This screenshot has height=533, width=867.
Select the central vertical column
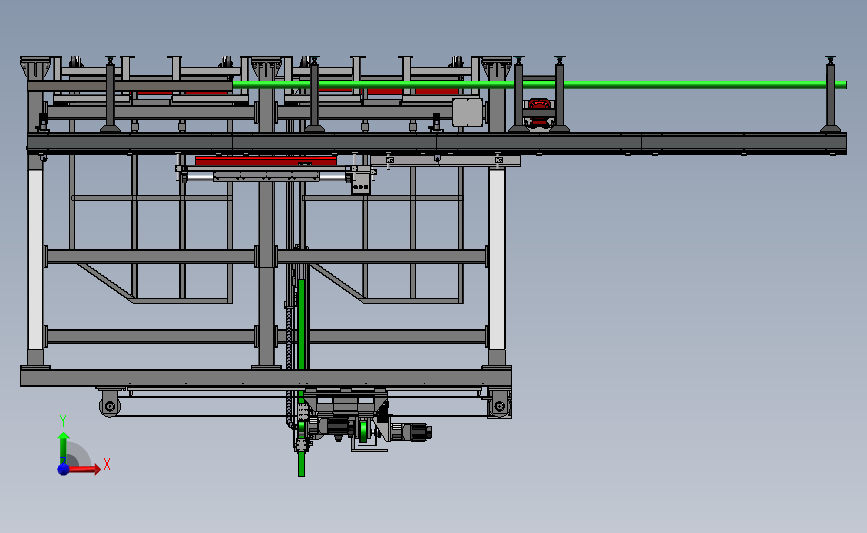267,221
